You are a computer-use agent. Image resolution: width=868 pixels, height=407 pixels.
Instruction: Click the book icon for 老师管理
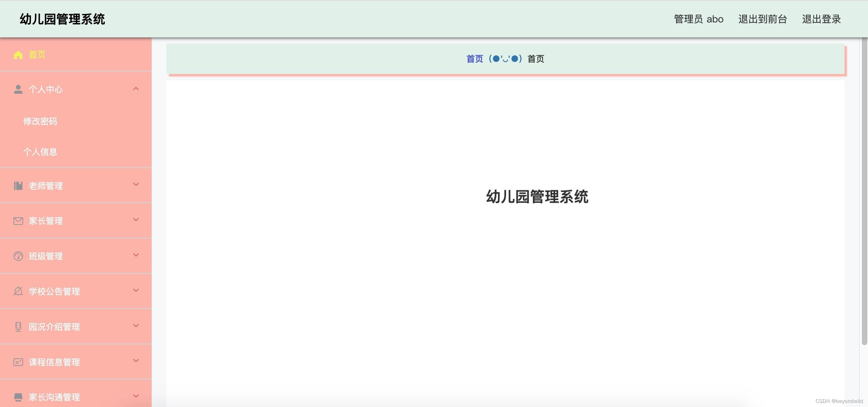pos(18,185)
